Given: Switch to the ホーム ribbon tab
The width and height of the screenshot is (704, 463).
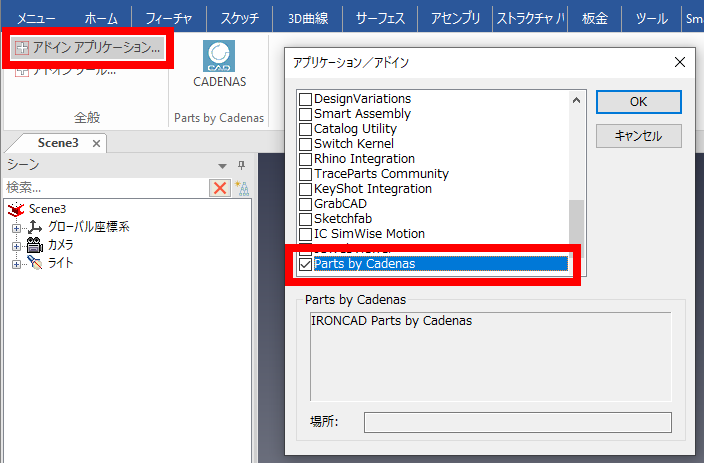Looking at the screenshot, I should click(x=101, y=19).
